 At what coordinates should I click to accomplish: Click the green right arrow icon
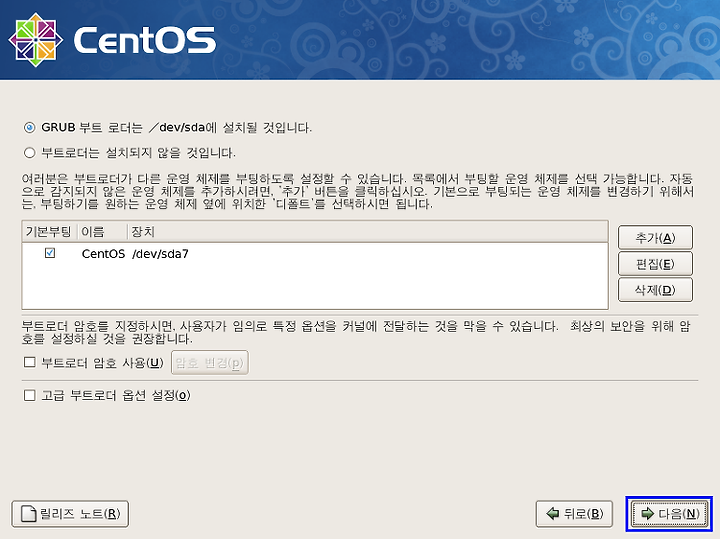[x=647, y=513]
